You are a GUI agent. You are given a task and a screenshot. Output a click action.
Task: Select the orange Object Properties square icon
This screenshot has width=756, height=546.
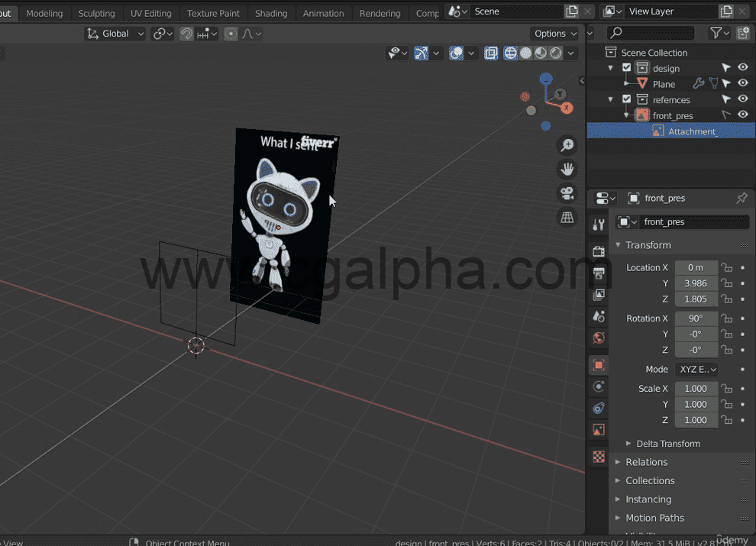pos(598,365)
